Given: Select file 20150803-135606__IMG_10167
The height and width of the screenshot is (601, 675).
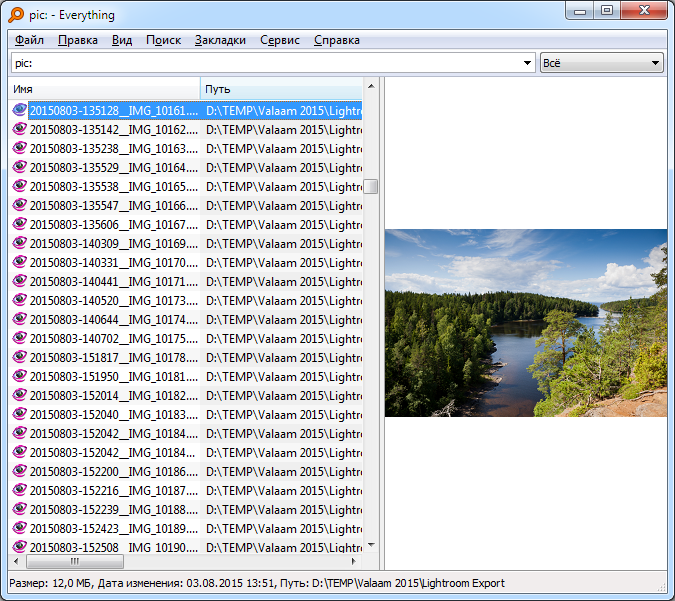Looking at the screenshot, I should 114,224.
